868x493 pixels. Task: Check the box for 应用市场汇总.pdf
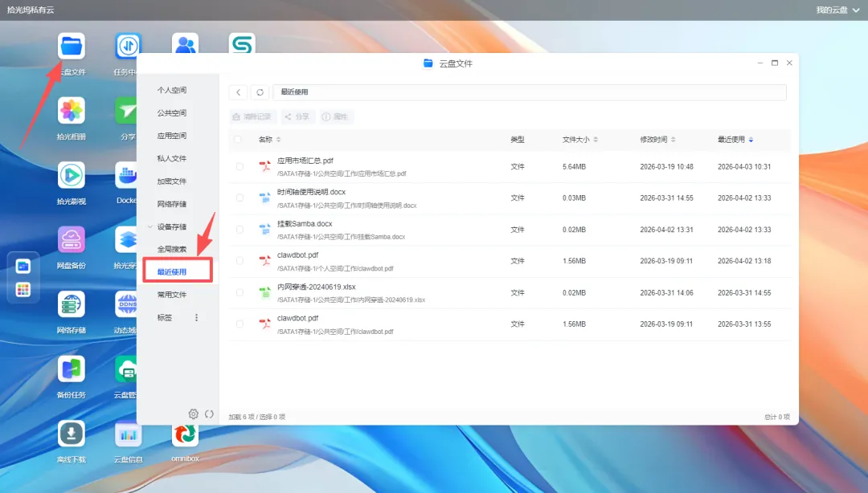[x=240, y=166]
